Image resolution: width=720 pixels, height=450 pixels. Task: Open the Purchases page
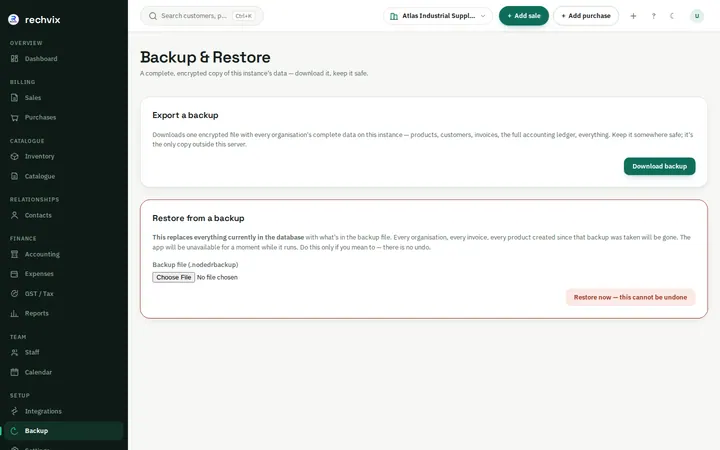[64, 118]
